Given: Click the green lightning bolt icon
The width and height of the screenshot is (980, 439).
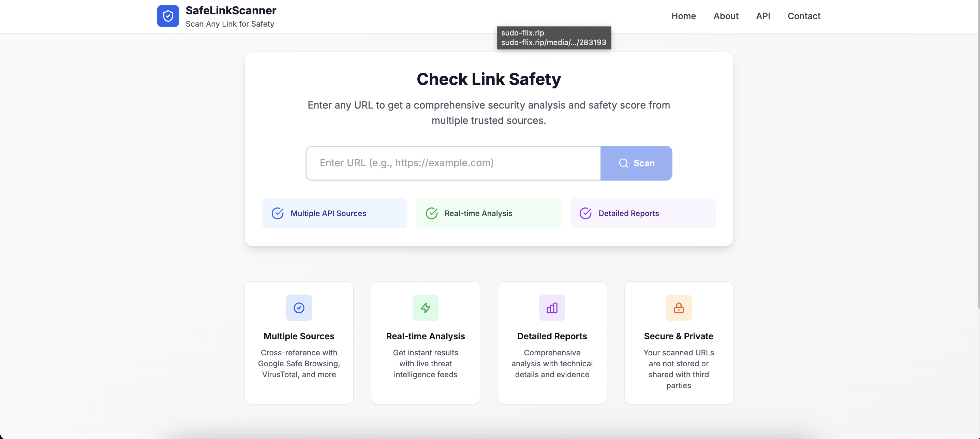Looking at the screenshot, I should [x=425, y=308].
